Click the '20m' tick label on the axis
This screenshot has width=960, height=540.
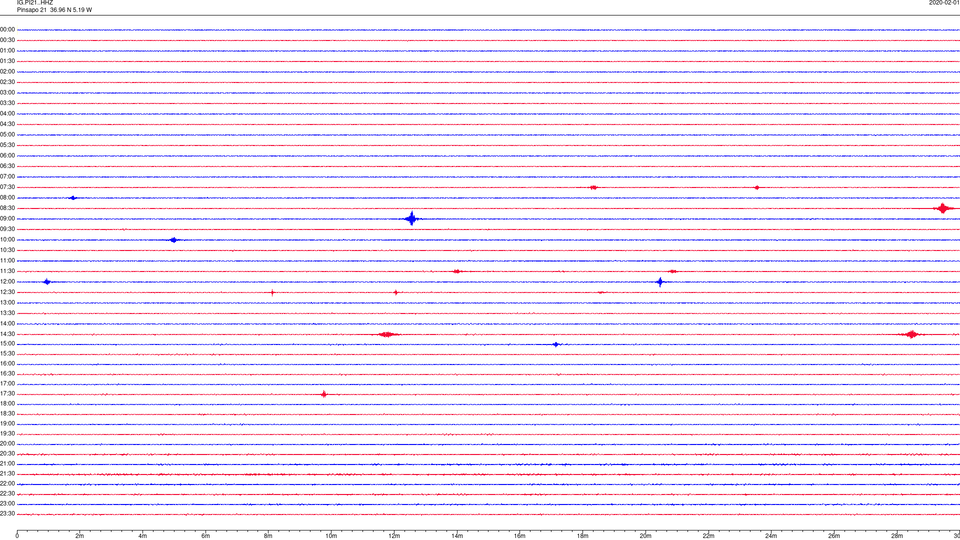point(645,536)
